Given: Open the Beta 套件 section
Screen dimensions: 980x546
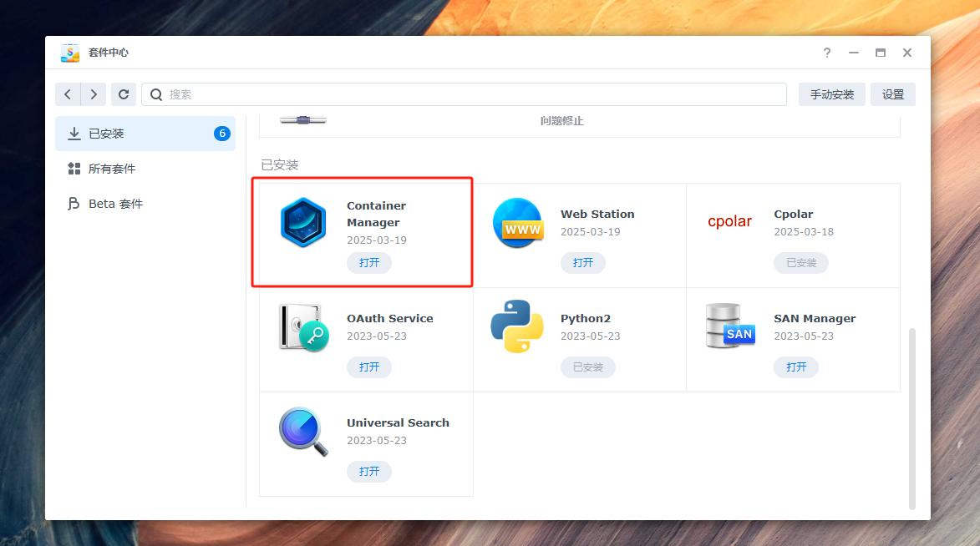Looking at the screenshot, I should click(115, 204).
